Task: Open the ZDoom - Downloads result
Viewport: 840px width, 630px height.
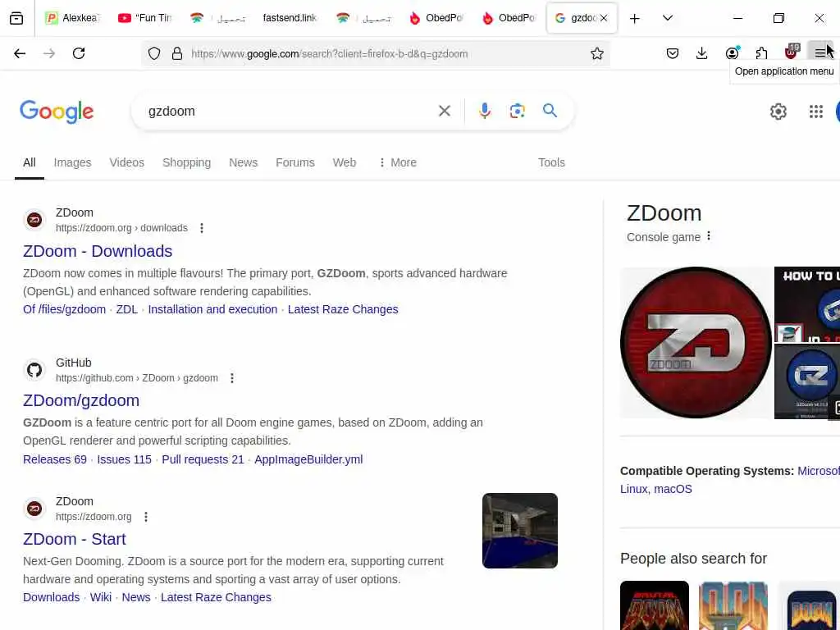Action: point(98,251)
